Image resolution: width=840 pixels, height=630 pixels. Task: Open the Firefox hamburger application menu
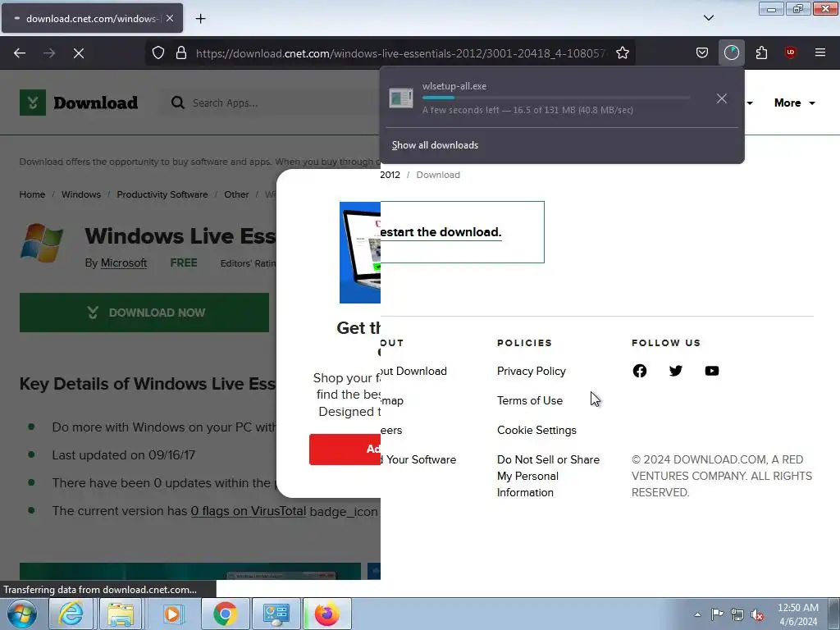point(820,52)
